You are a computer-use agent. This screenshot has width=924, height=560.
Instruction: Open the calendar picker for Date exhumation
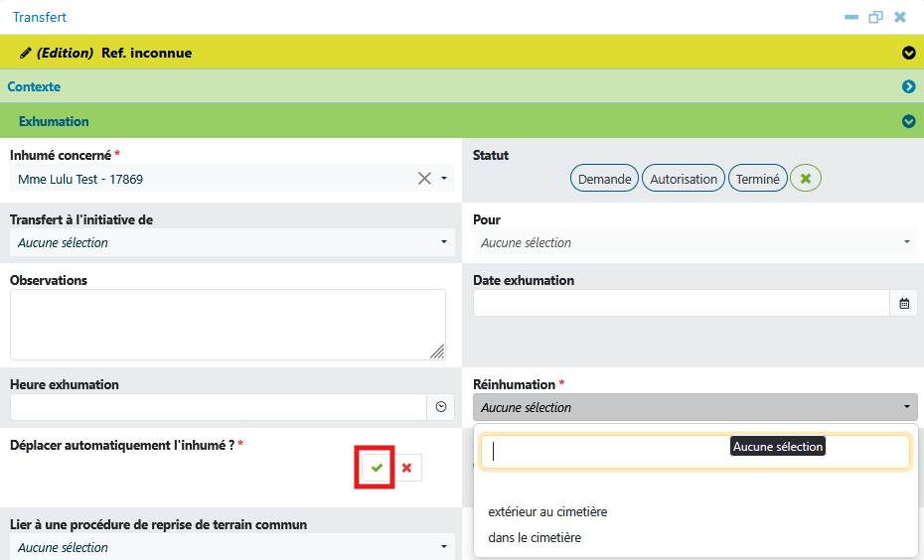point(904,303)
